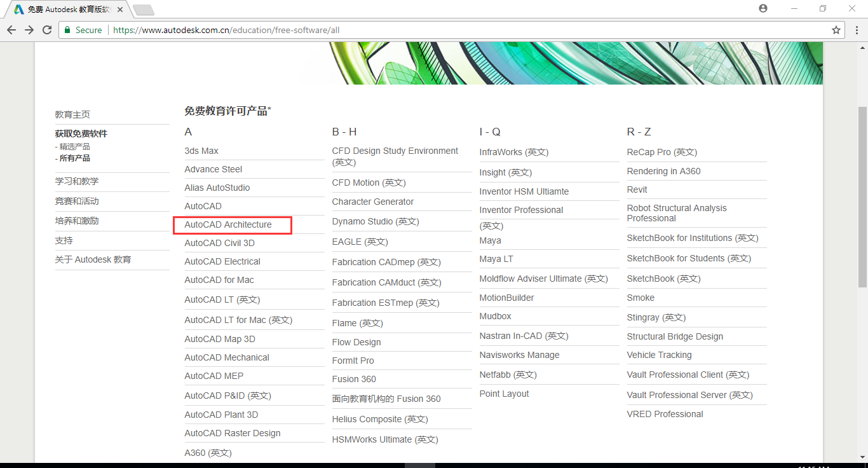Open the InfraWorks link
The image size is (868, 468).
514,152
